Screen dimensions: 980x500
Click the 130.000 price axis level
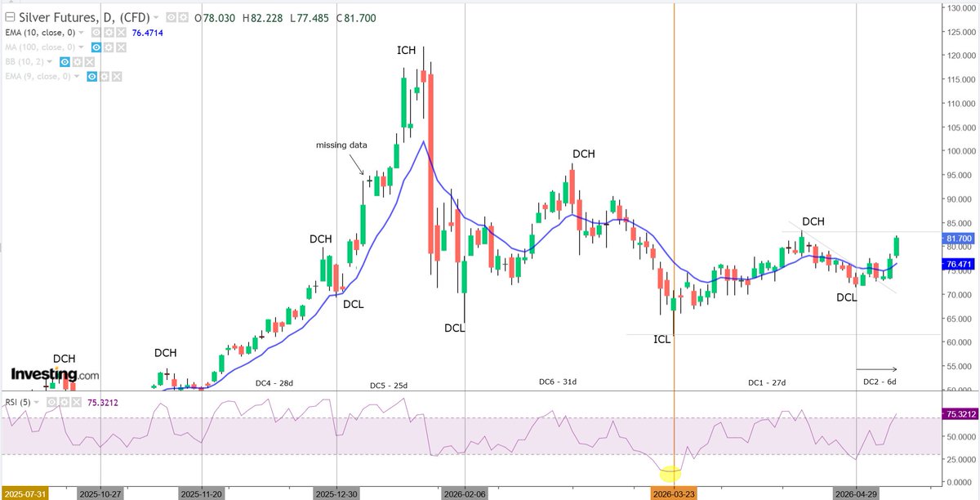[x=961, y=7]
